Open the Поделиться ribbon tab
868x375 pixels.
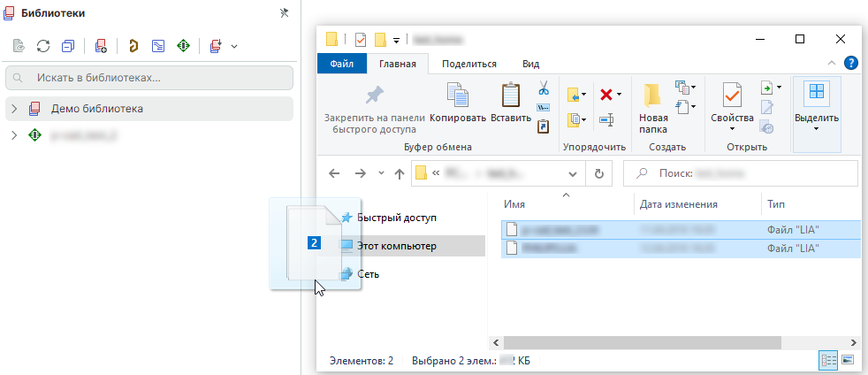pyautogui.click(x=469, y=64)
